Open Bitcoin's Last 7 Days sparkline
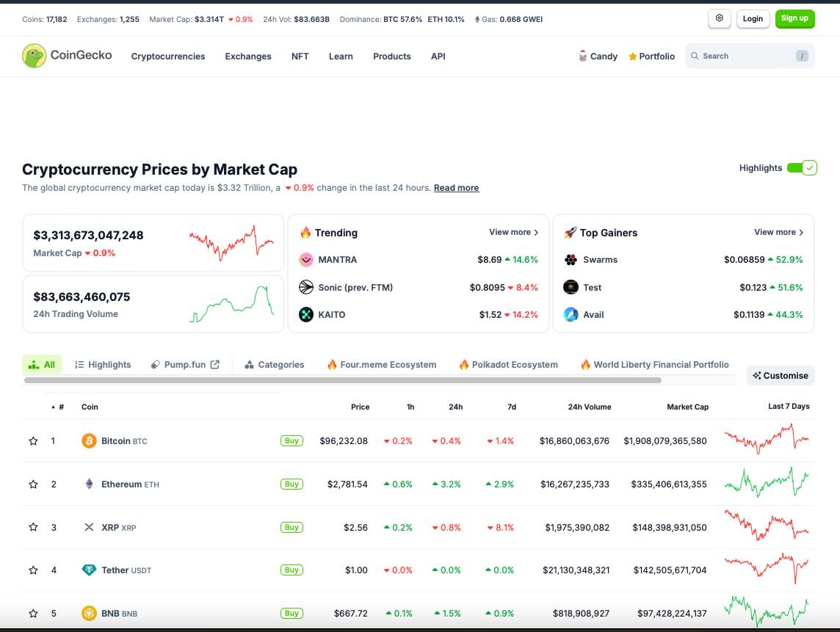 tap(767, 439)
